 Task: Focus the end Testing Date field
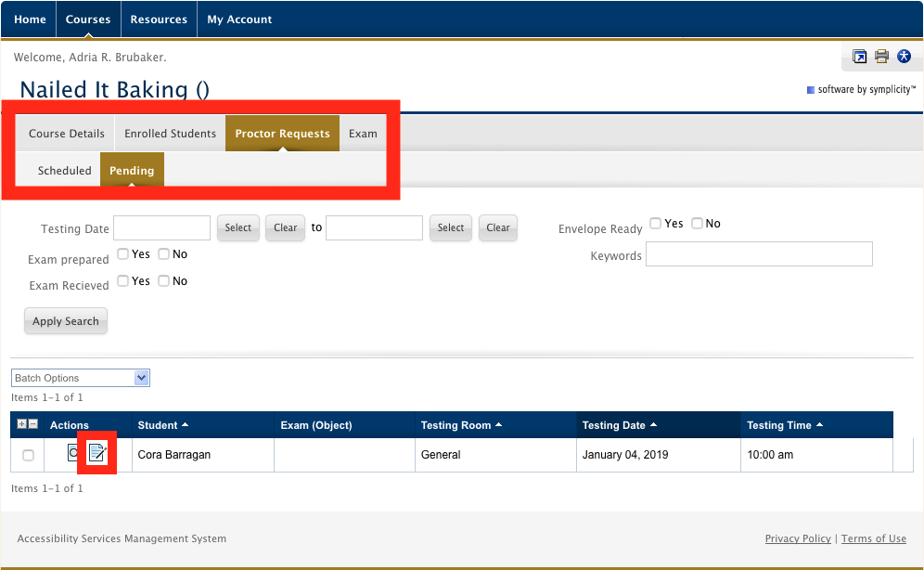[374, 227]
